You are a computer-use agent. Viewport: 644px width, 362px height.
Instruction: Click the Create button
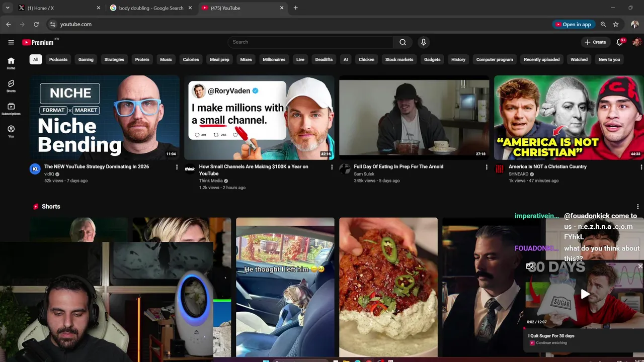tap(595, 42)
